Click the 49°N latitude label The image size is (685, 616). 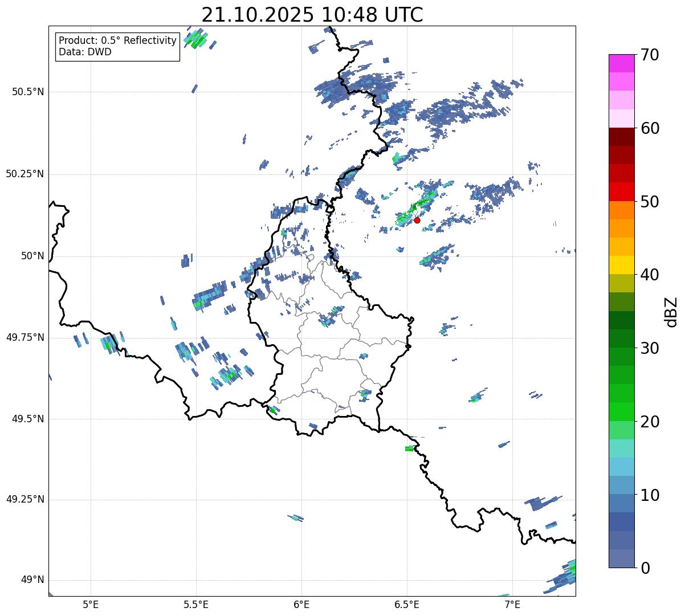32,580
